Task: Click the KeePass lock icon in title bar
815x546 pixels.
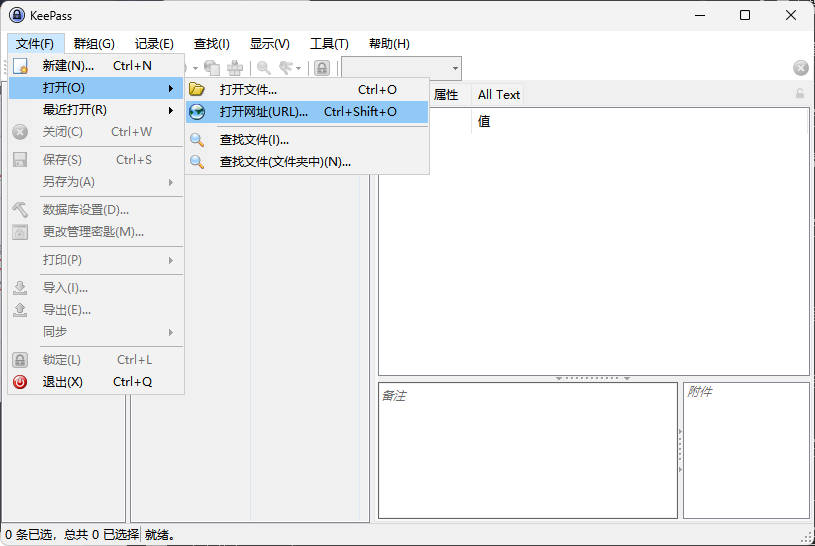Action: tap(16, 15)
